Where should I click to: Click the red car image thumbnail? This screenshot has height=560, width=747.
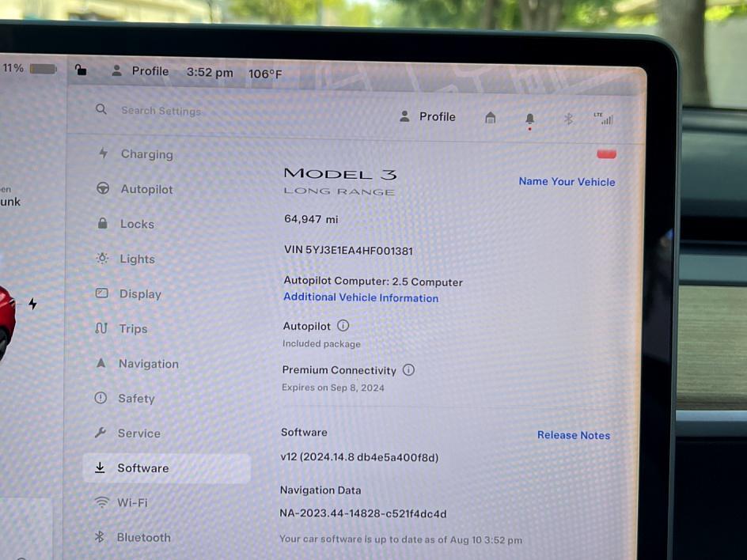point(8,324)
